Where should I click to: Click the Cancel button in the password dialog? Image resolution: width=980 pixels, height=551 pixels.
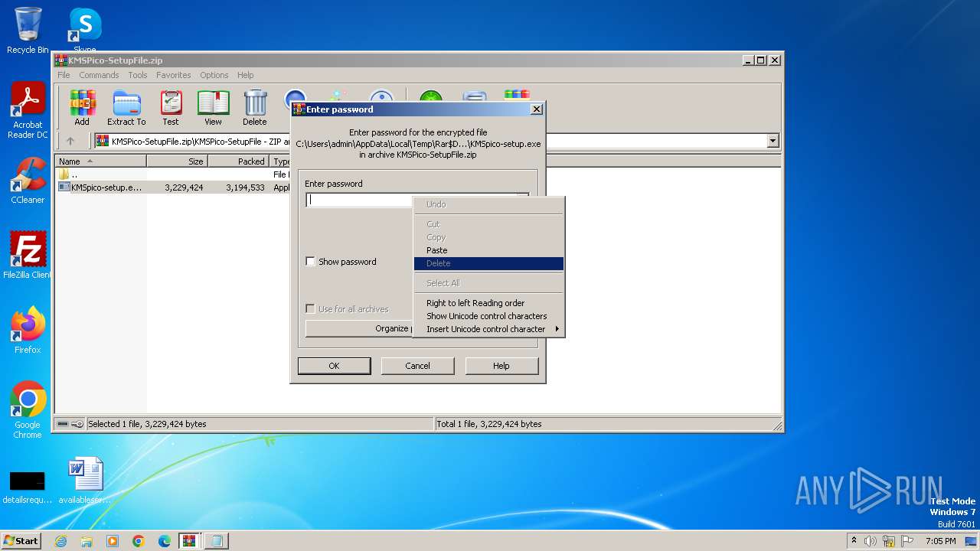click(x=417, y=366)
